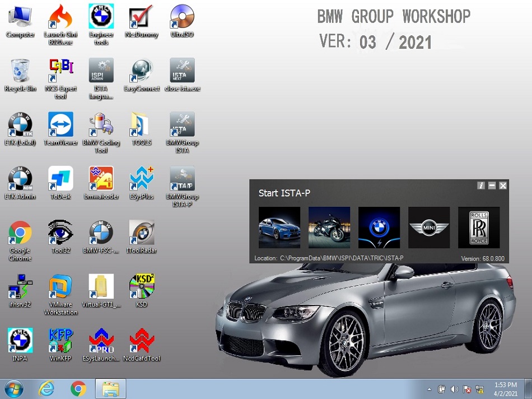The height and width of the screenshot is (399, 532).
Task: Select the BMWGroup ISTA-P shortcut
Action: pos(182,187)
